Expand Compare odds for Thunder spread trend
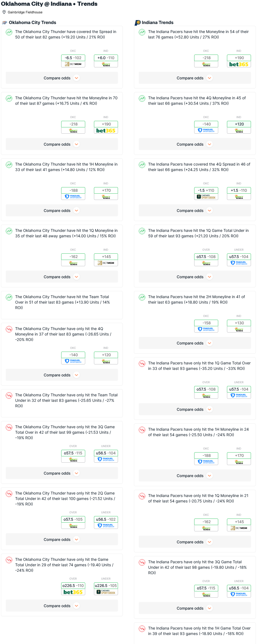This screenshot has width=257, height=644. tap(62, 78)
